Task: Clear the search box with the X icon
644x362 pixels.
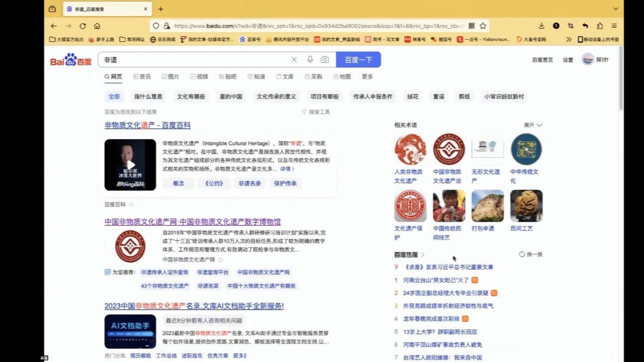Action: [294, 60]
